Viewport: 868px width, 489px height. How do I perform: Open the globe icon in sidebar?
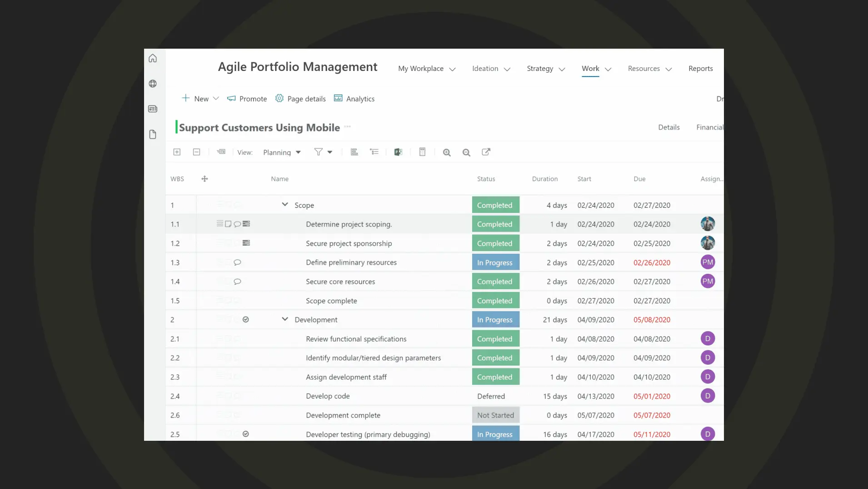tap(153, 84)
